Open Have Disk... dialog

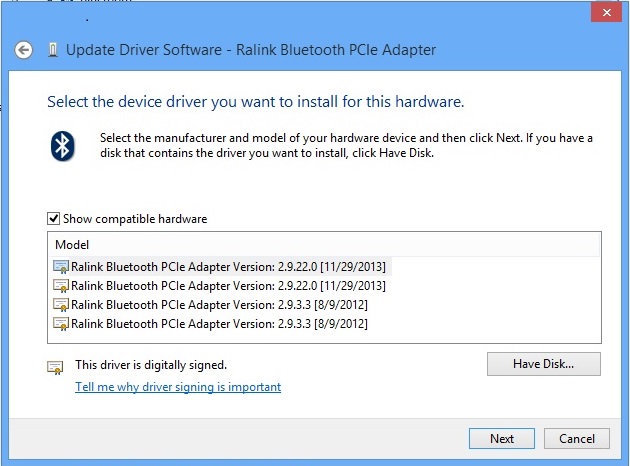tap(544, 364)
